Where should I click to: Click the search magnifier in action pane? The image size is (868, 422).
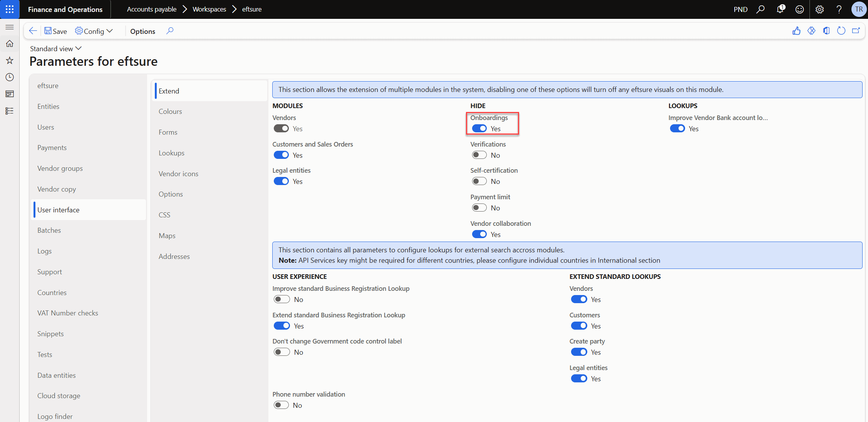pyautogui.click(x=170, y=31)
